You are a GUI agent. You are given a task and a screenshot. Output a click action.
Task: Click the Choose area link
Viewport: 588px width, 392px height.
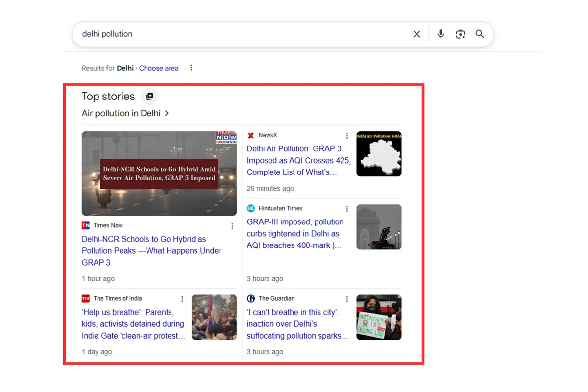pyautogui.click(x=159, y=68)
